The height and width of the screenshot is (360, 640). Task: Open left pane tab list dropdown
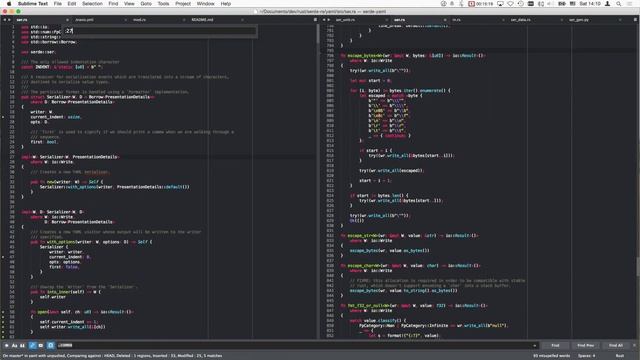[315, 20]
